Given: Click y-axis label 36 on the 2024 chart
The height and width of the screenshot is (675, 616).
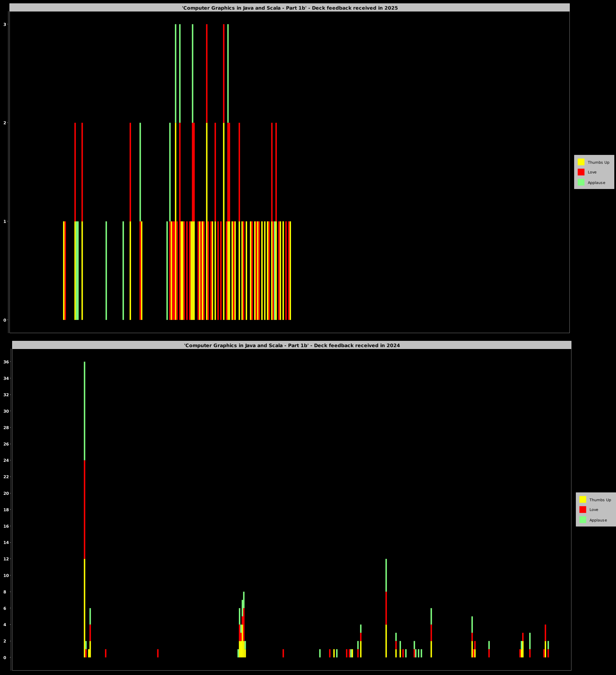Looking at the screenshot, I should pyautogui.click(x=6, y=362).
